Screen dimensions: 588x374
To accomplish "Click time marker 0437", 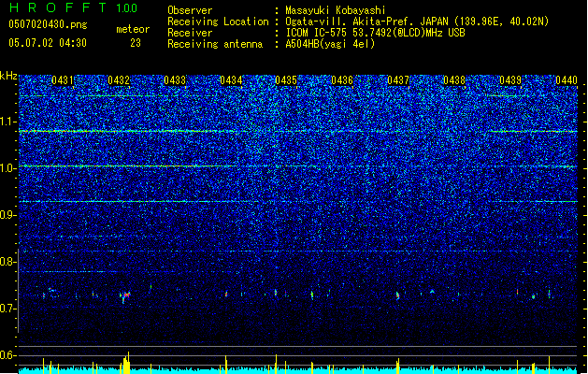I will (x=398, y=80).
